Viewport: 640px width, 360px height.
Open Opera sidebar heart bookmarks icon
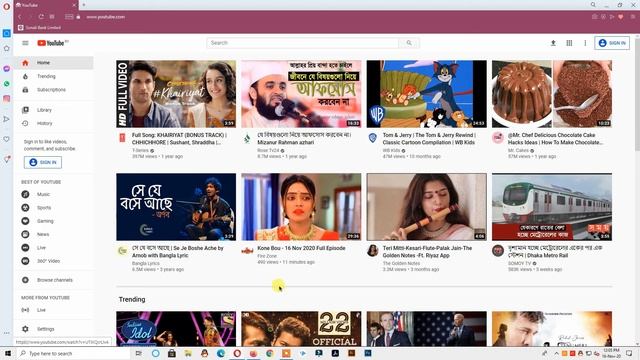pyautogui.click(x=7, y=139)
